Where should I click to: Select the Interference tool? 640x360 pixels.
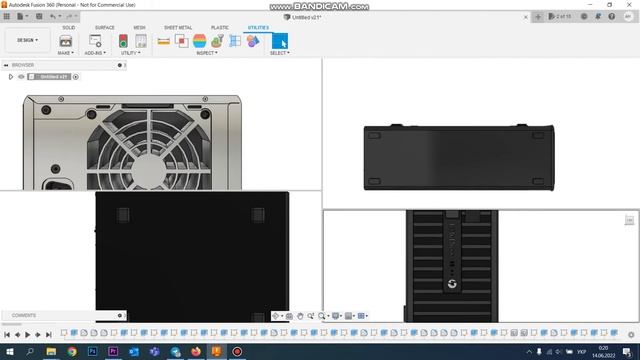[181, 41]
